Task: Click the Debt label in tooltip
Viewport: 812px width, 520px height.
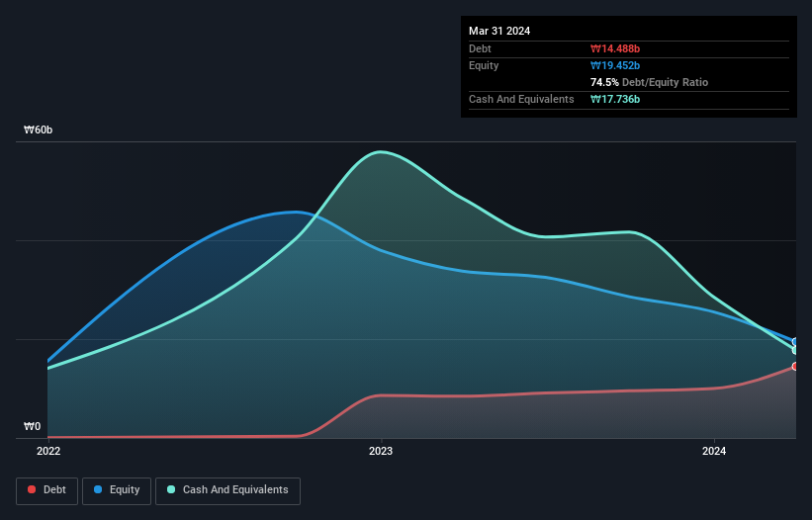Action: (x=480, y=48)
